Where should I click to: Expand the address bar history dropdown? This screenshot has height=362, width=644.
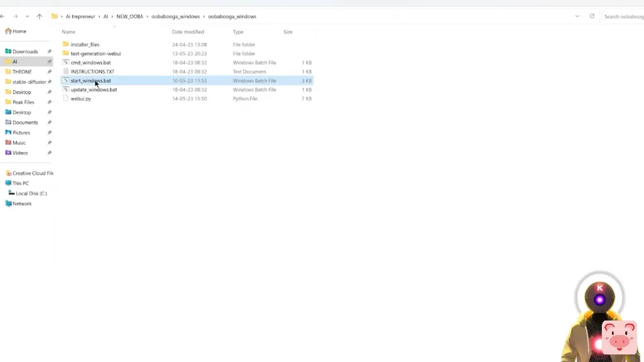click(577, 16)
